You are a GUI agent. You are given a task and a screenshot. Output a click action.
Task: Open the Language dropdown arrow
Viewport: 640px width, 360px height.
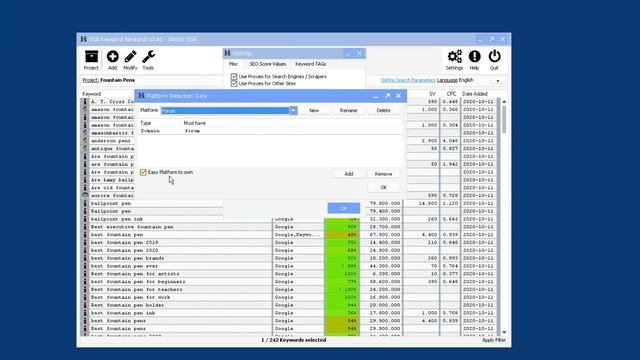(498, 81)
